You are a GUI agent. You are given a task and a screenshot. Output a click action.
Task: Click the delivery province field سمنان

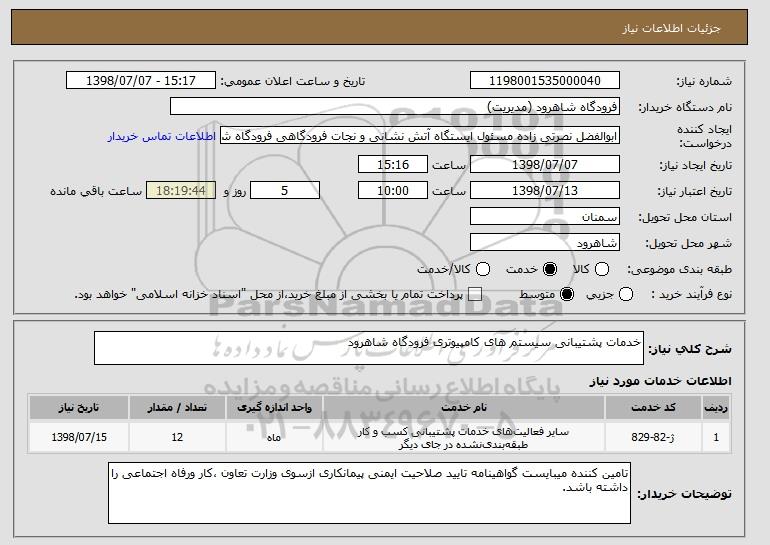click(545, 217)
